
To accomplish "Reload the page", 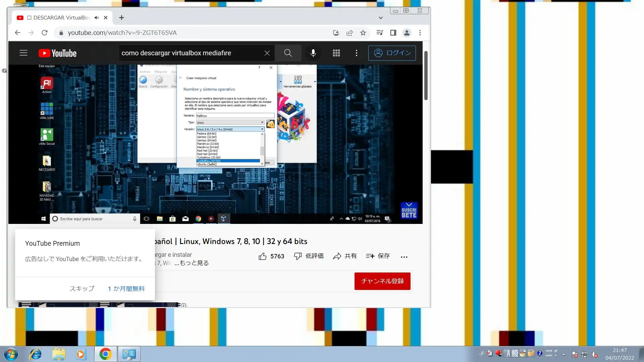I will coord(44,33).
